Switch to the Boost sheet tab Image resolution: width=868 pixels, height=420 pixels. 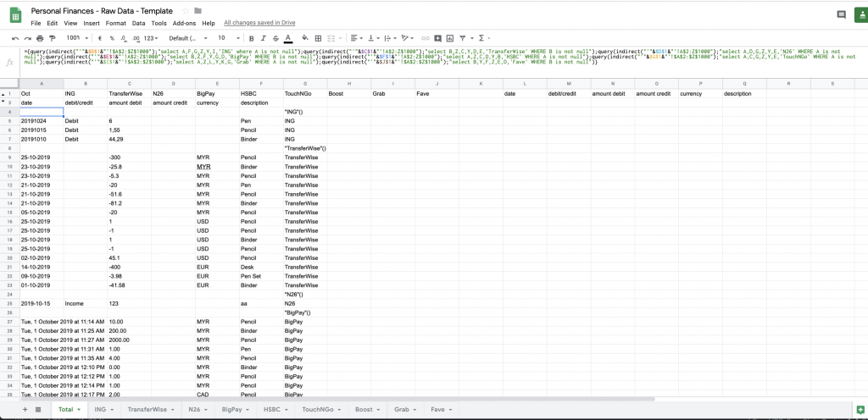point(368,410)
